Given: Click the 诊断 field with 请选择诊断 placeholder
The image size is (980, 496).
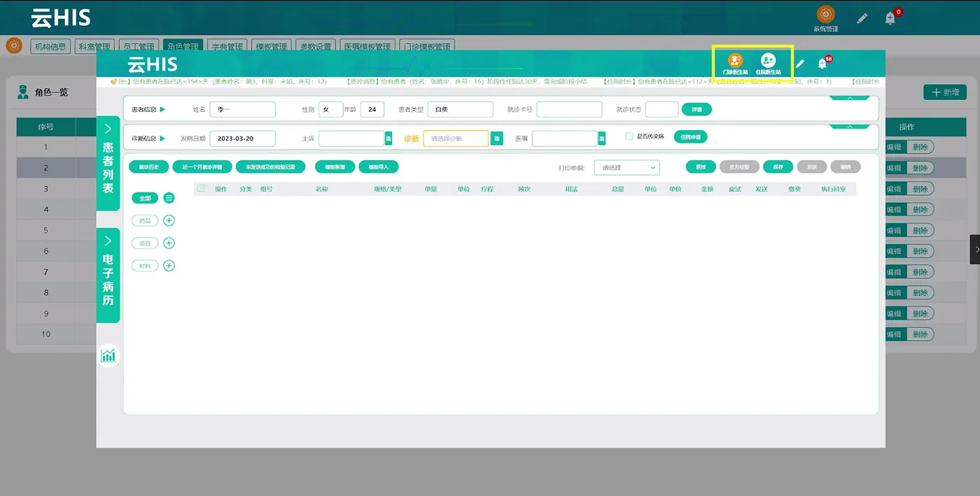Looking at the screenshot, I should coord(456,139).
